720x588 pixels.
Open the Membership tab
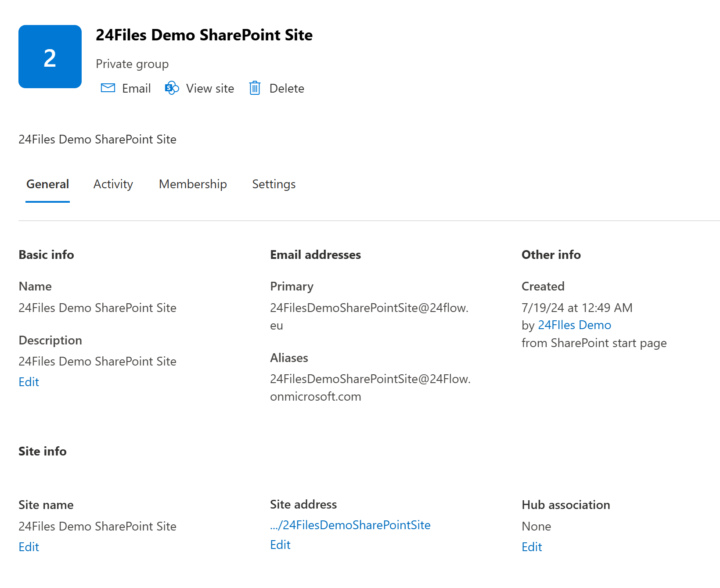[x=193, y=184]
